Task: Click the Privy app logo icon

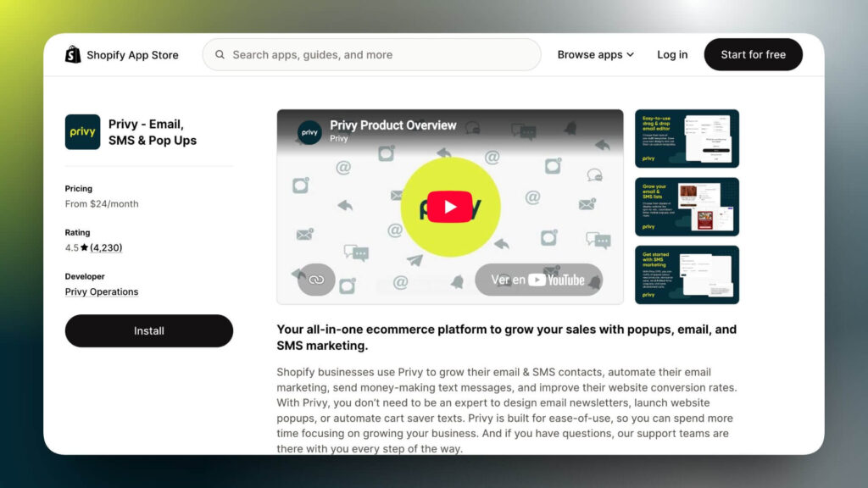Action: click(x=82, y=131)
